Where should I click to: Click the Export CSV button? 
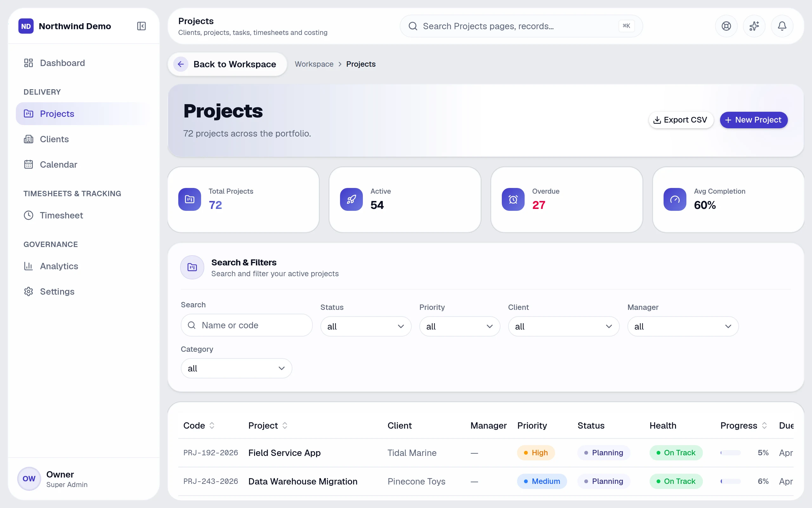click(x=680, y=120)
